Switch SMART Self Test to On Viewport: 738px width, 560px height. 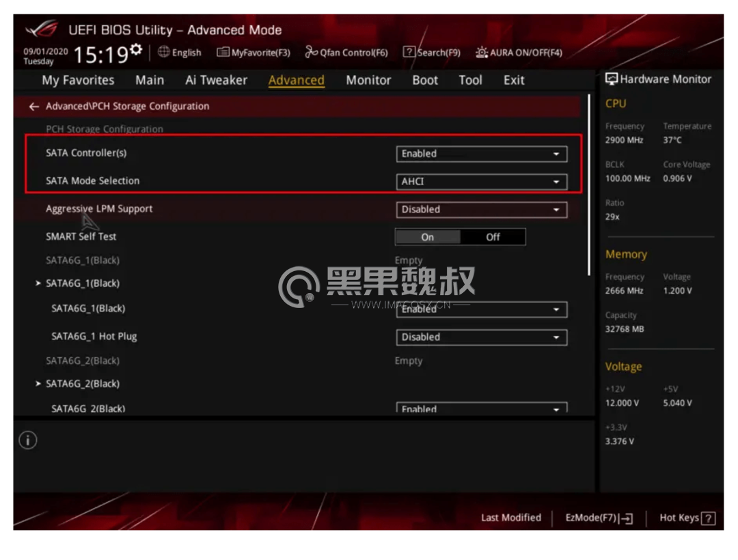[427, 237]
